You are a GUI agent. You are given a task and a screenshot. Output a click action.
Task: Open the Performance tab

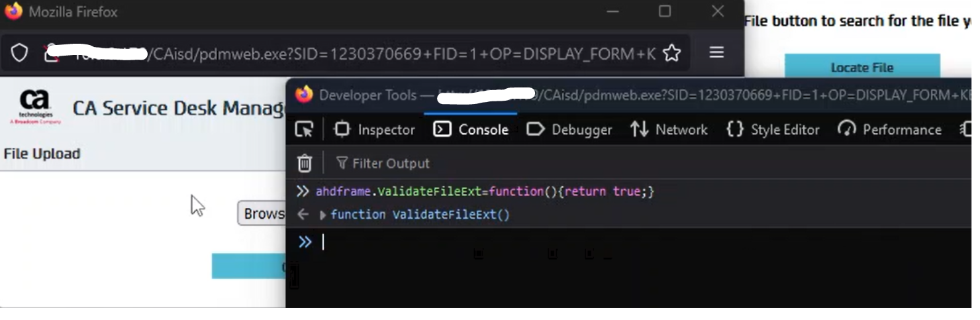889,130
